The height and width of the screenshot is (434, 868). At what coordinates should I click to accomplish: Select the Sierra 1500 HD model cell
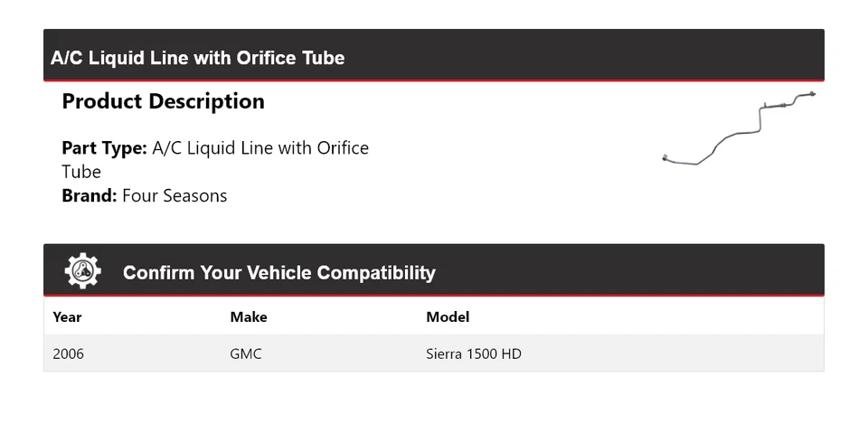pyautogui.click(x=473, y=354)
